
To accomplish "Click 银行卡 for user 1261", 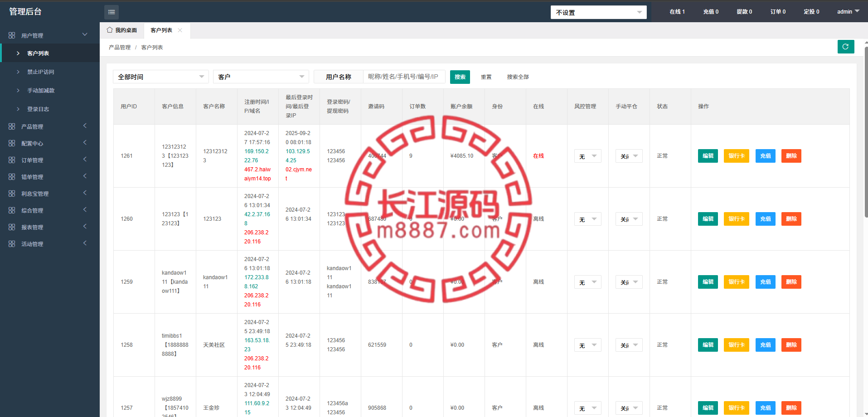I will tap(737, 156).
